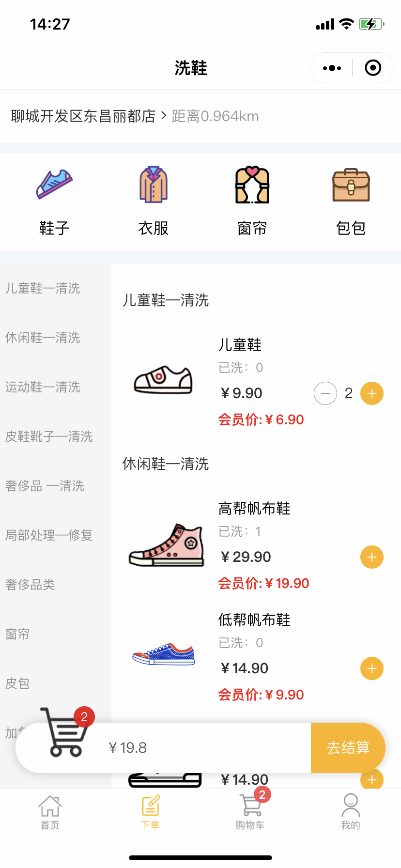This screenshot has width=401, height=868.
Task: Choose the clothes (衣服) coat icon
Action: [153, 185]
